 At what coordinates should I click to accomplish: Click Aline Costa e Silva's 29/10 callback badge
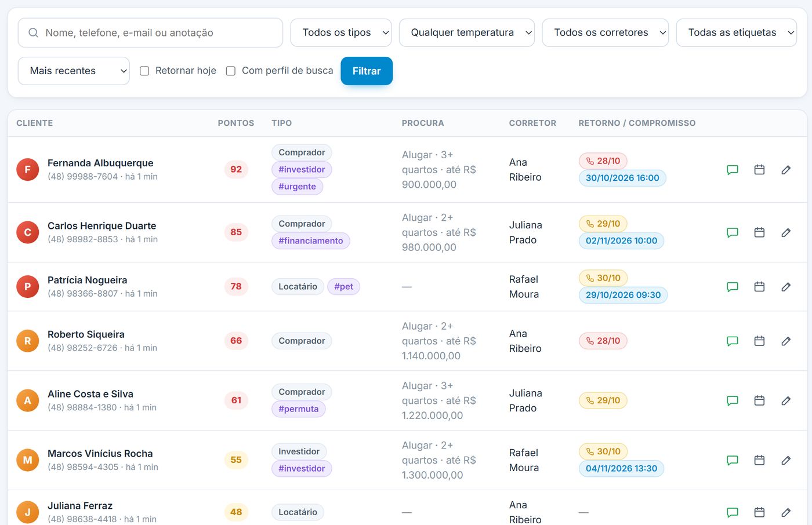[x=603, y=400]
